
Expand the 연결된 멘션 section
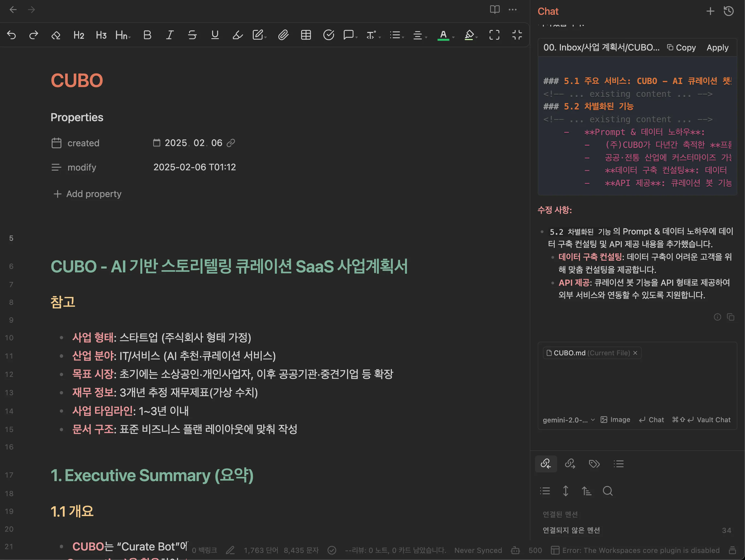point(560,514)
